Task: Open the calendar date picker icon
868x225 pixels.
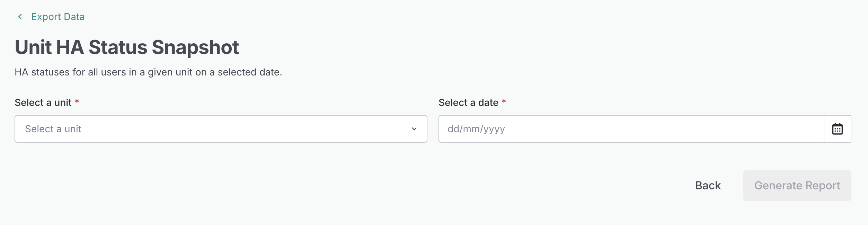Action: [837, 129]
